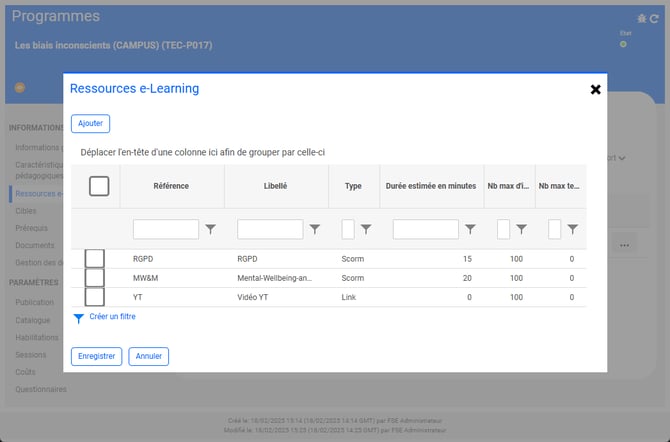
Task: Toggle the select-all checkbox in grid header
Action: click(99, 186)
